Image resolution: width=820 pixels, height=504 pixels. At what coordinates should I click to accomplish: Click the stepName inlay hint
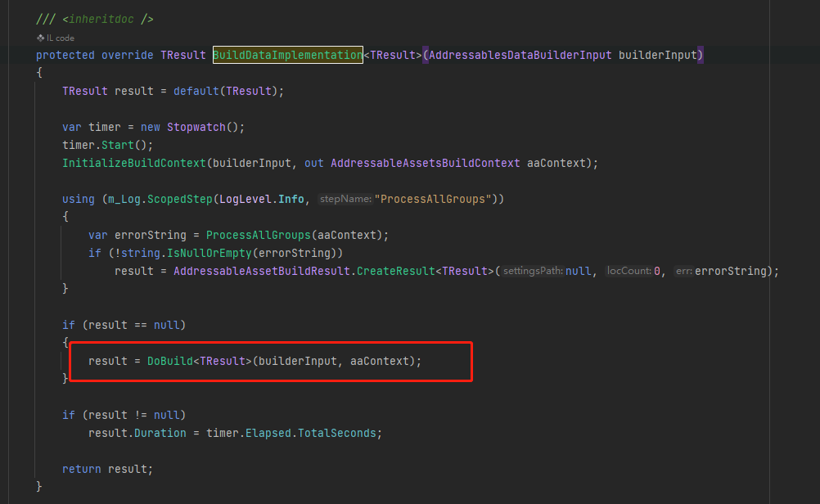point(345,199)
